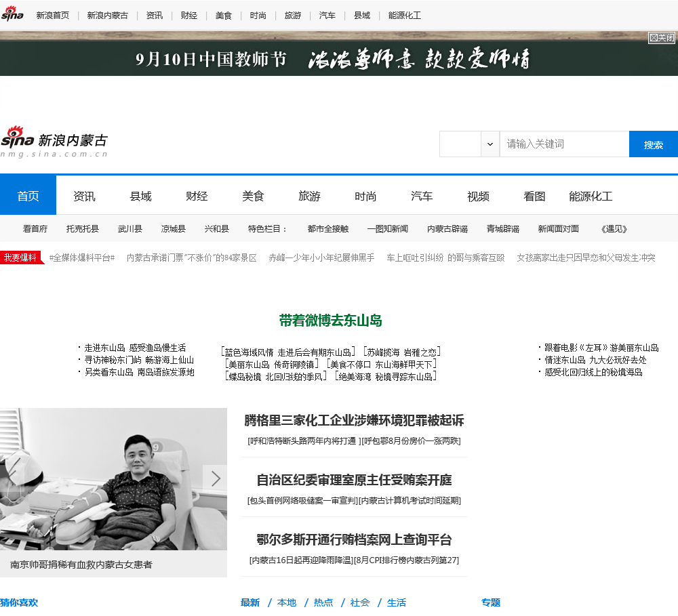
Task: Open 汽车 in main navigation
Action: click(422, 197)
